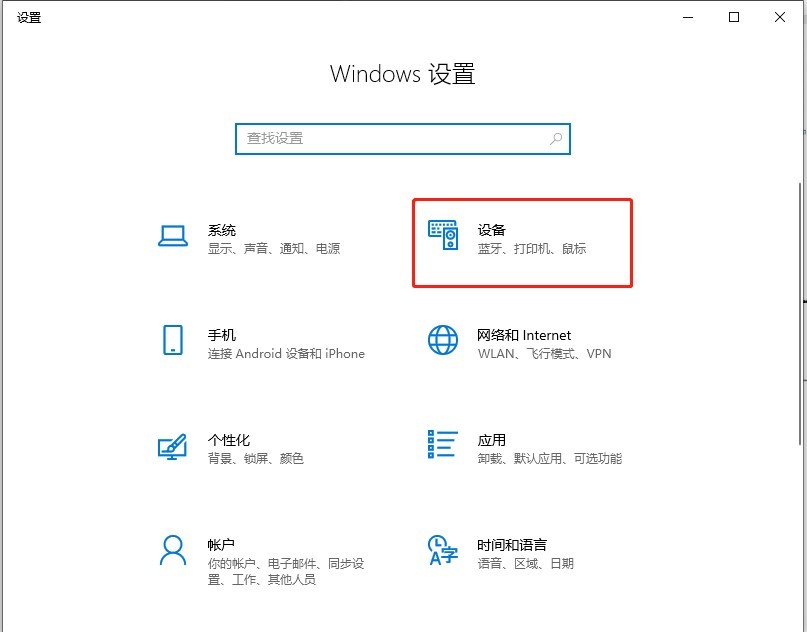Click the 设备 keyboard and speaker icon

coord(443,235)
